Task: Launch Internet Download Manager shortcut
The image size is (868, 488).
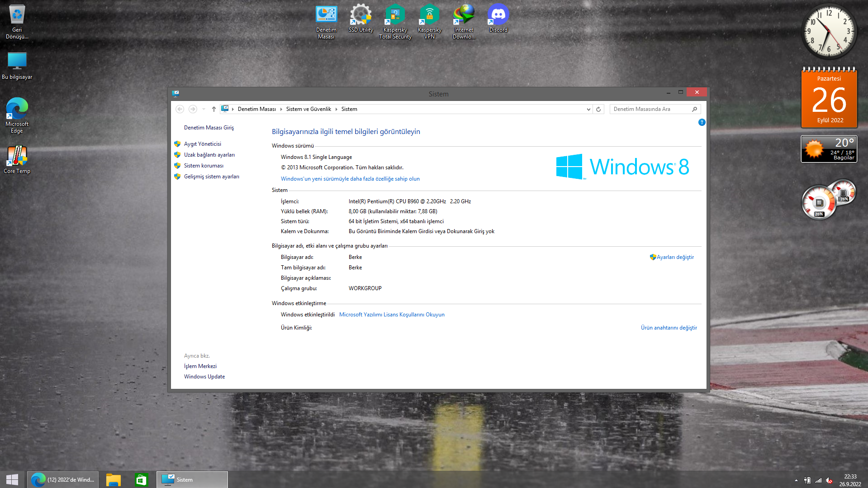Action: point(464,22)
